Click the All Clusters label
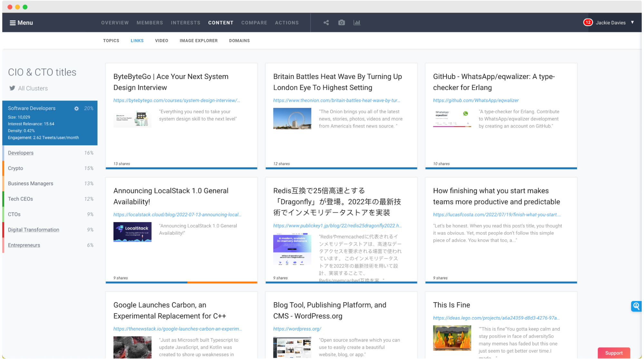The width and height of the screenshot is (644, 359). [33, 88]
